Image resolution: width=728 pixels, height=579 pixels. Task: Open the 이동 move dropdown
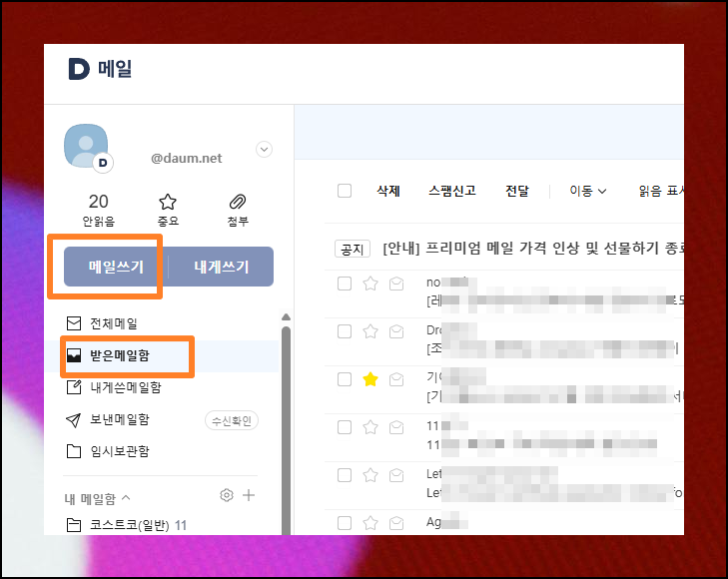click(x=588, y=191)
